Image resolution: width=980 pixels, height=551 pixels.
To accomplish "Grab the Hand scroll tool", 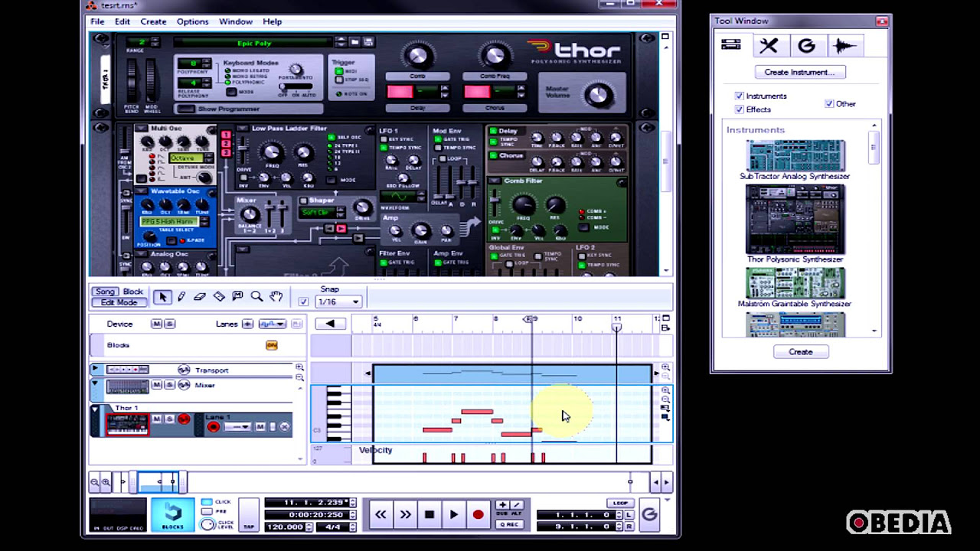I will click(x=276, y=296).
